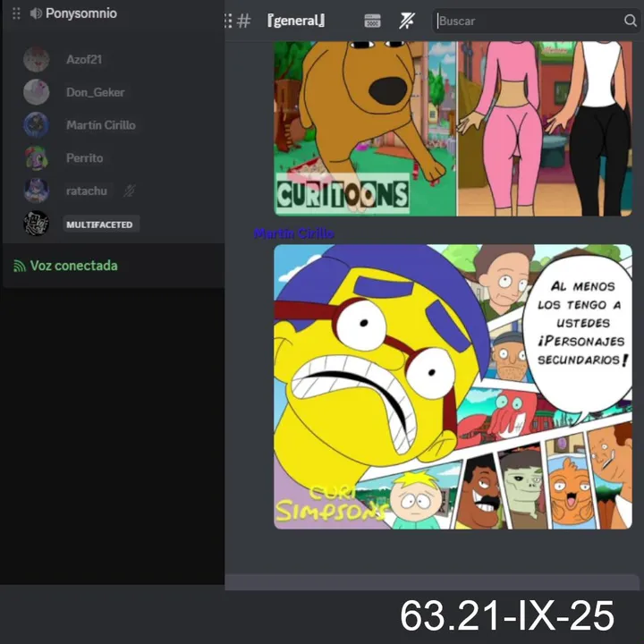Open Perrito's avatar
Viewport: 644px width, 644px height.
[x=36, y=157]
